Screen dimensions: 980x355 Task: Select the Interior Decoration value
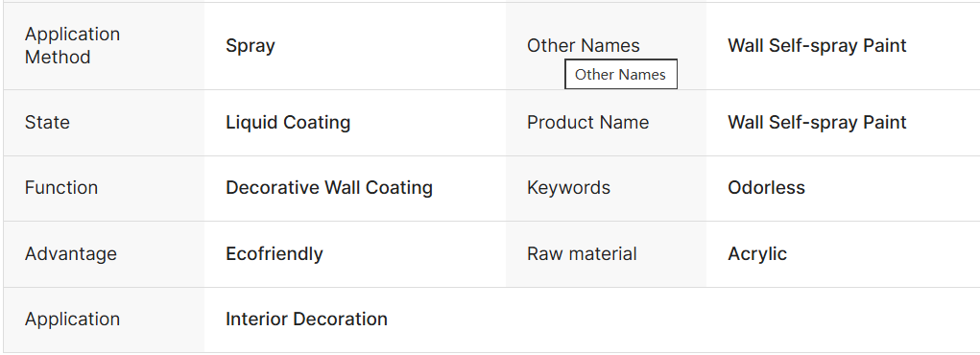click(306, 319)
